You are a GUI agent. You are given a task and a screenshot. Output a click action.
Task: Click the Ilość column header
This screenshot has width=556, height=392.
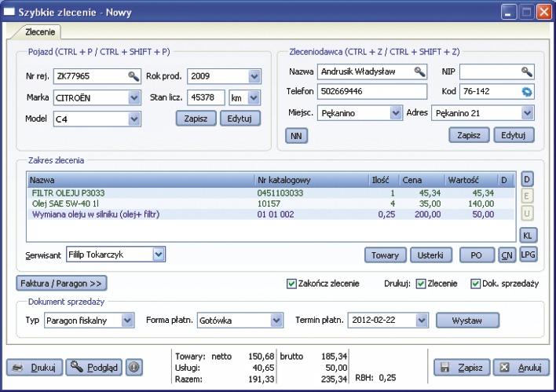[384, 180]
